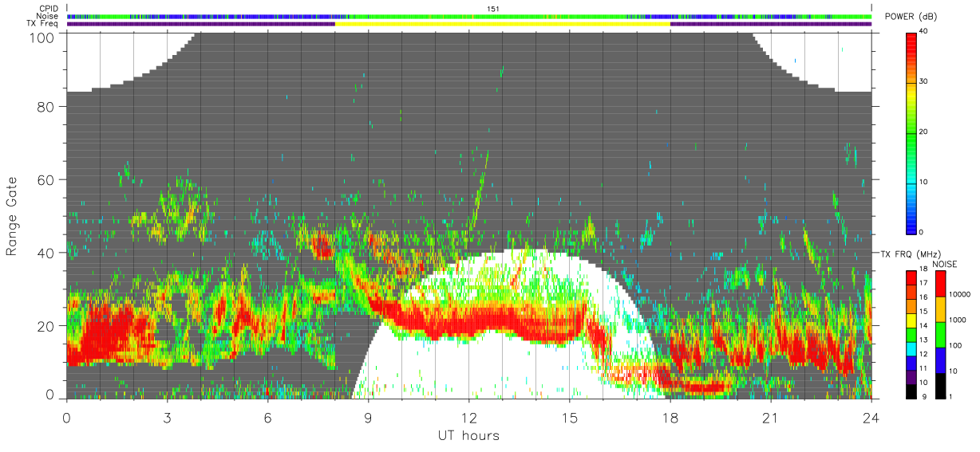Click the 80 tick on the Range Gate axis

pyautogui.click(x=46, y=106)
